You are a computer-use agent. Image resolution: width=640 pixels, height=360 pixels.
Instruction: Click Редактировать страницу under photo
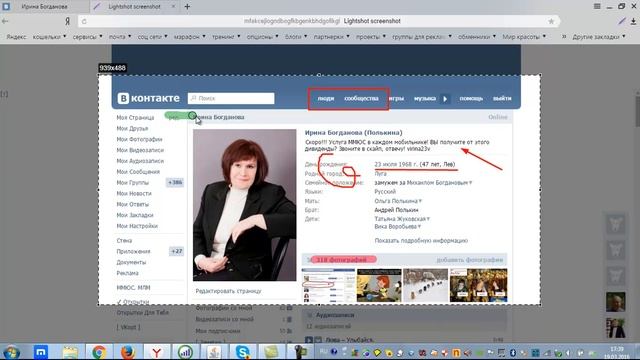(228, 291)
